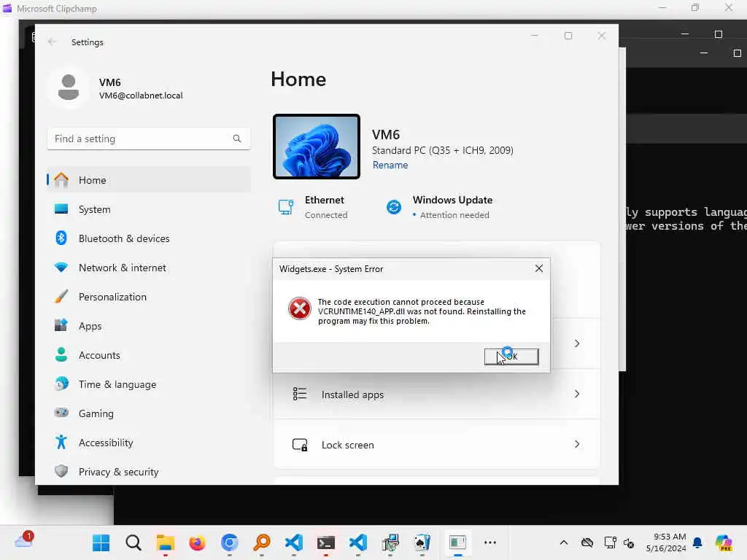Show hidden system tray icons

click(564, 542)
